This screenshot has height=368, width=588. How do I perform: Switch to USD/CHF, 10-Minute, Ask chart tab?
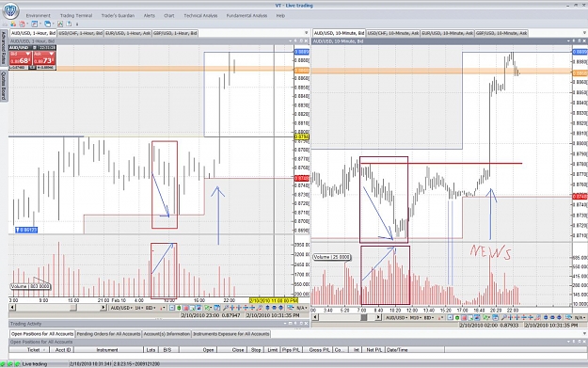click(x=392, y=33)
